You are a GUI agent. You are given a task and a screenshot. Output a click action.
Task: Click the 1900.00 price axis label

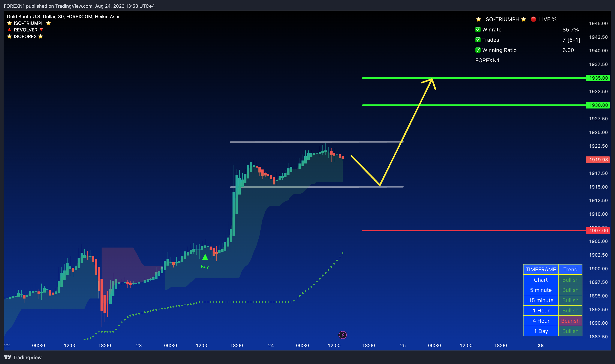click(x=598, y=269)
